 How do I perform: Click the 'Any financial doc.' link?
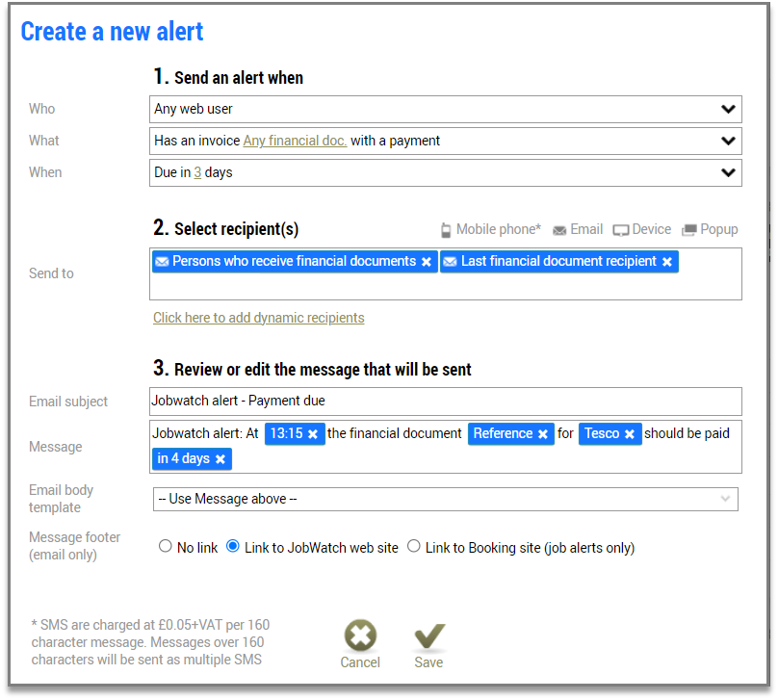295,141
